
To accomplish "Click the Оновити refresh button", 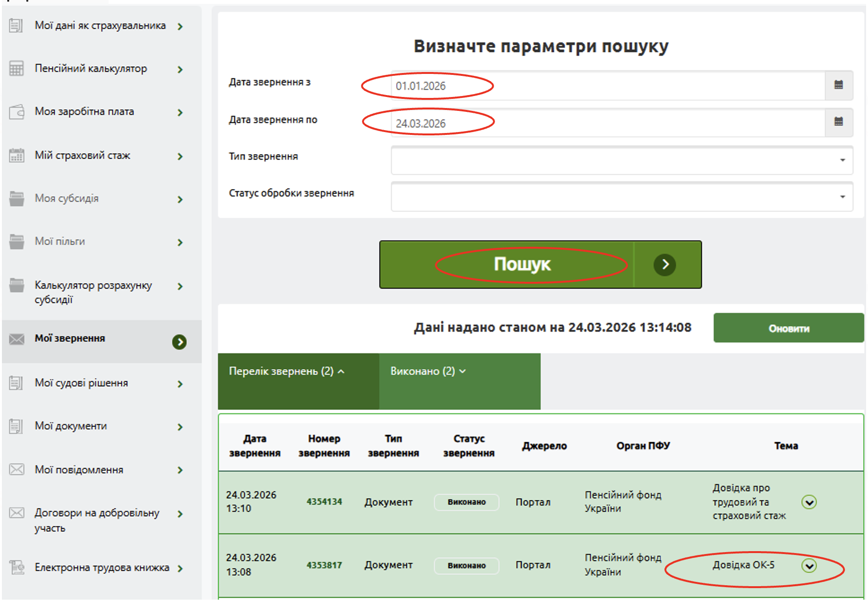I will (788, 328).
